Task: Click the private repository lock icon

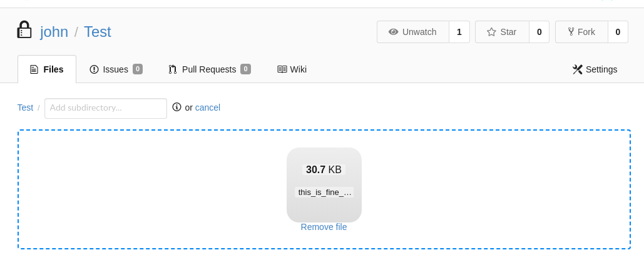Action: 24,30
